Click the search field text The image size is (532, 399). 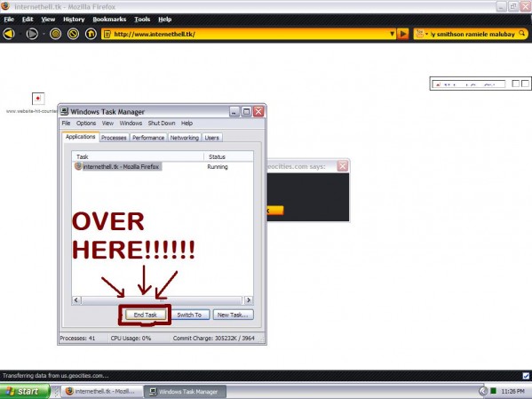[472, 34]
